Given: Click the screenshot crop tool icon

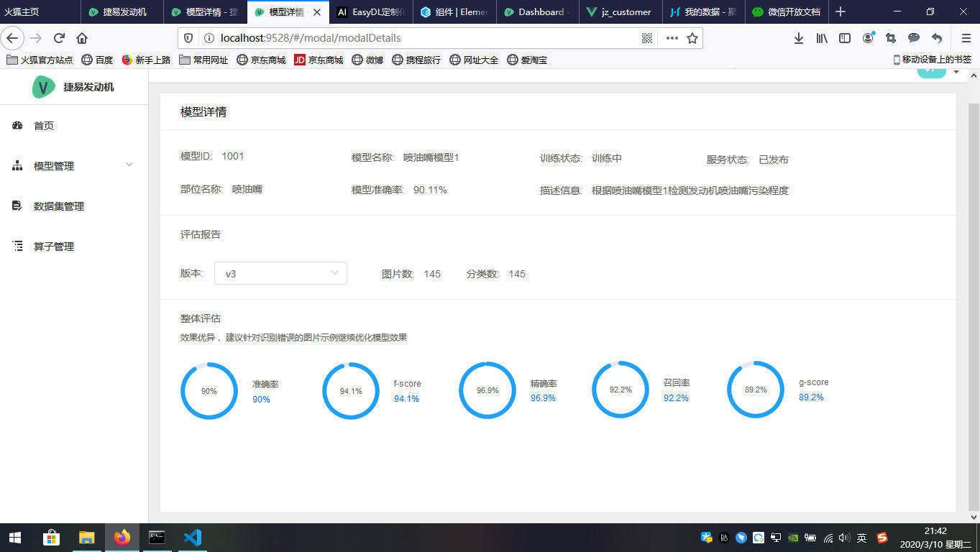Looking at the screenshot, I should [891, 38].
